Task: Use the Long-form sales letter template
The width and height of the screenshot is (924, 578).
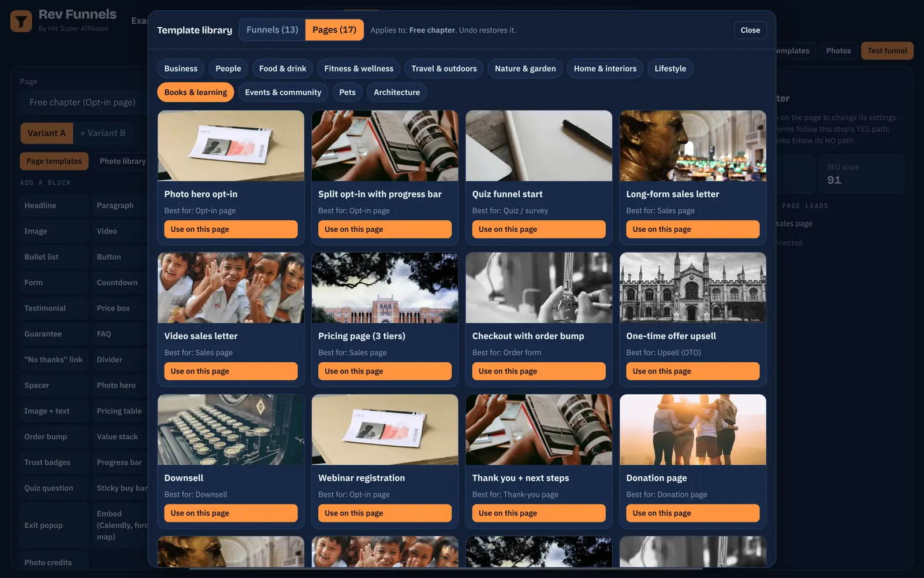Action: coord(693,229)
